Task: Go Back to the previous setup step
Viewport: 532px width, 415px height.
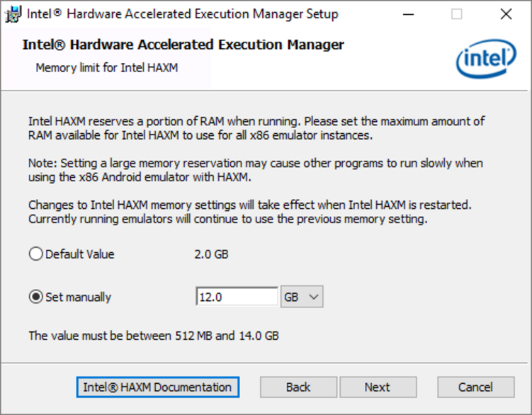Action: 298,387
